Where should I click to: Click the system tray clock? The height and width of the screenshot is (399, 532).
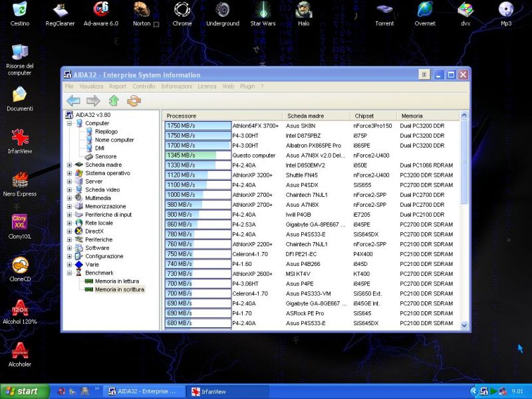point(517,391)
